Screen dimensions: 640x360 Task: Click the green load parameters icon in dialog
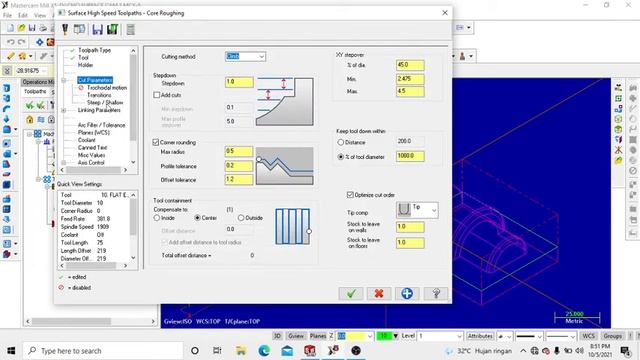(x=112, y=29)
